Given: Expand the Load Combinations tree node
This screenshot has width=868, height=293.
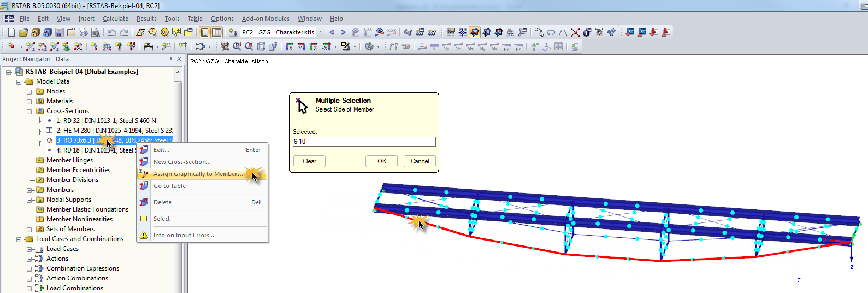Looking at the screenshot, I should 29,288.
